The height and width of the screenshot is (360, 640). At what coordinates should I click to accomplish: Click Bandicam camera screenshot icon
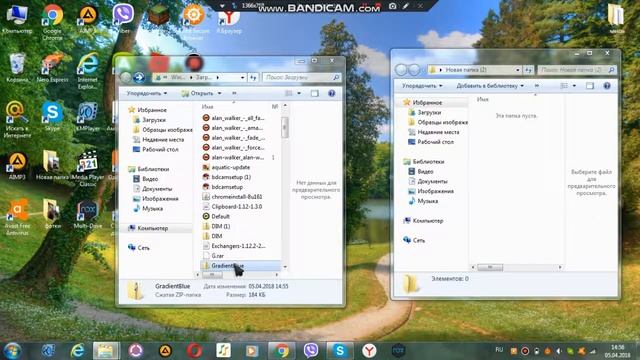(x=393, y=6)
